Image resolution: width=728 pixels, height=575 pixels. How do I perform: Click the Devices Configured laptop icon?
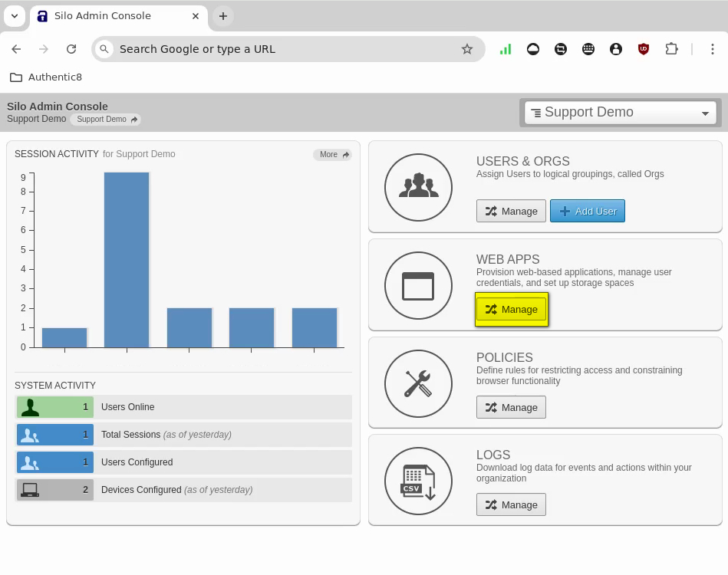click(x=30, y=490)
